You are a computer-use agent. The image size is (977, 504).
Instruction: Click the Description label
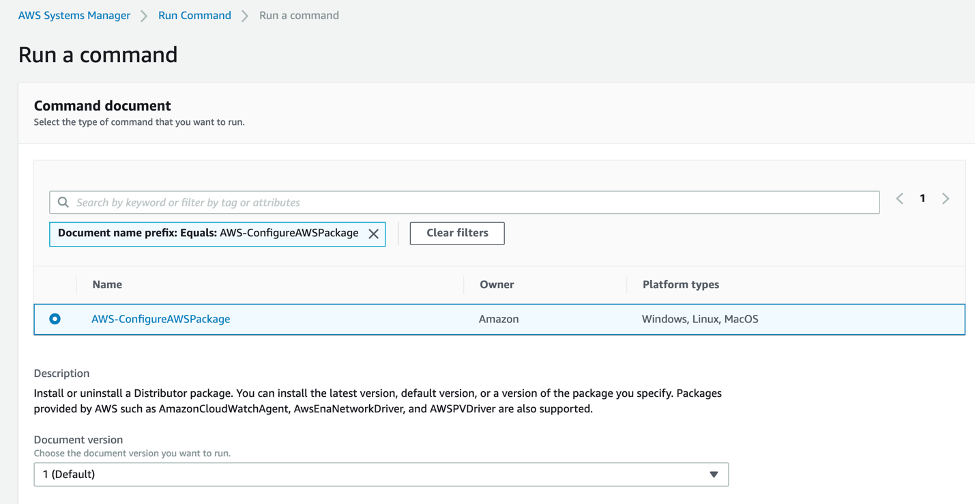[62, 373]
